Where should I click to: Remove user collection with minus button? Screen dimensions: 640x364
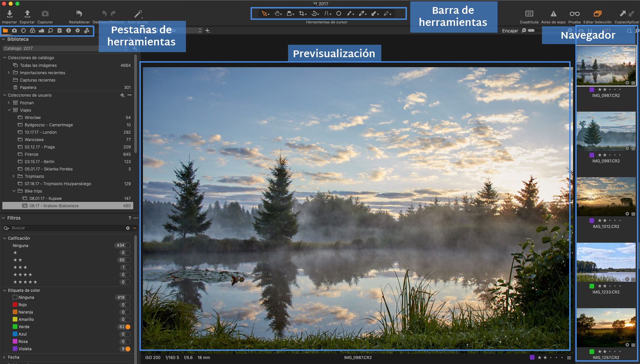129,95
